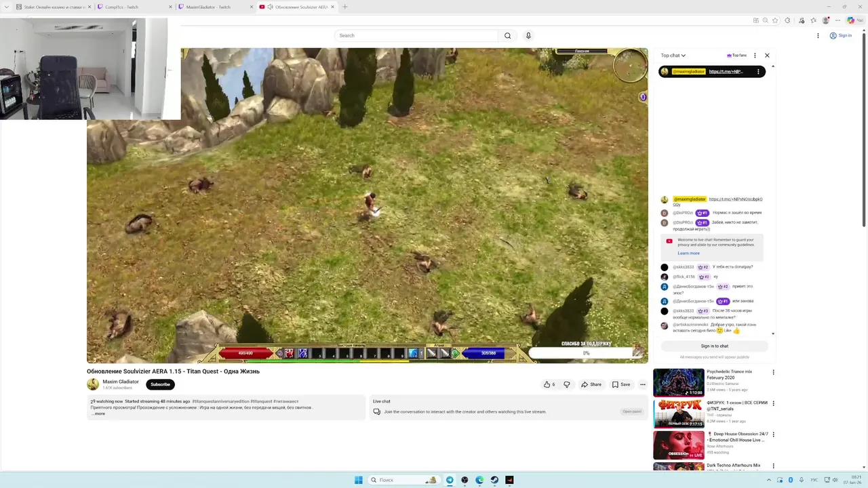The height and width of the screenshot is (488, 868).
Task: Click the Sign in button at top right
Action: 841,35
